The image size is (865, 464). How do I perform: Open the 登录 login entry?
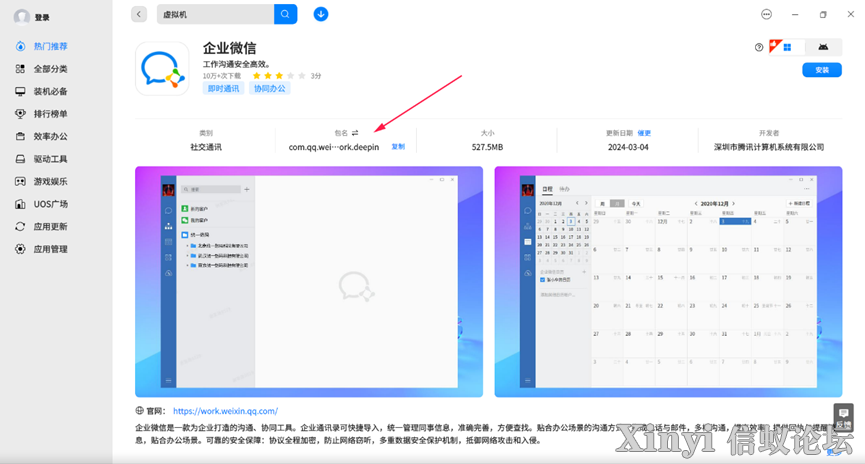pos(42,18)
